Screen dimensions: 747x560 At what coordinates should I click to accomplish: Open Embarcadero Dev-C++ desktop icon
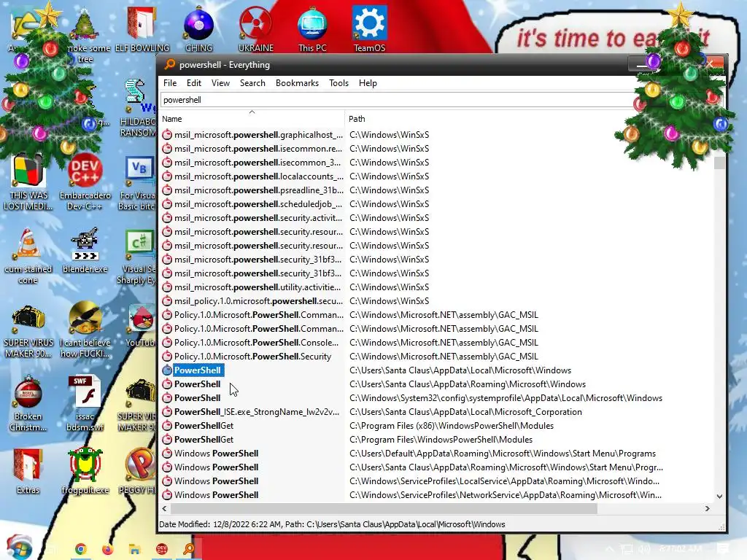point(85,182)
